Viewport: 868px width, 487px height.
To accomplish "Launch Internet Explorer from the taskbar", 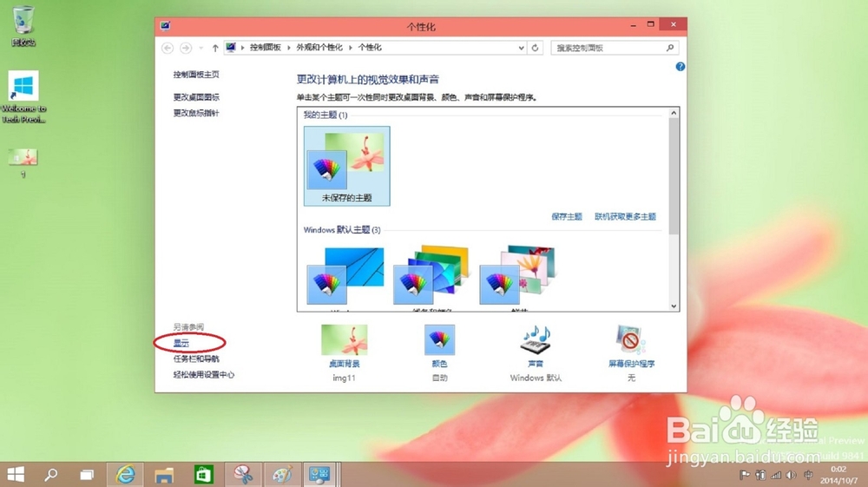I will point(126,474).
